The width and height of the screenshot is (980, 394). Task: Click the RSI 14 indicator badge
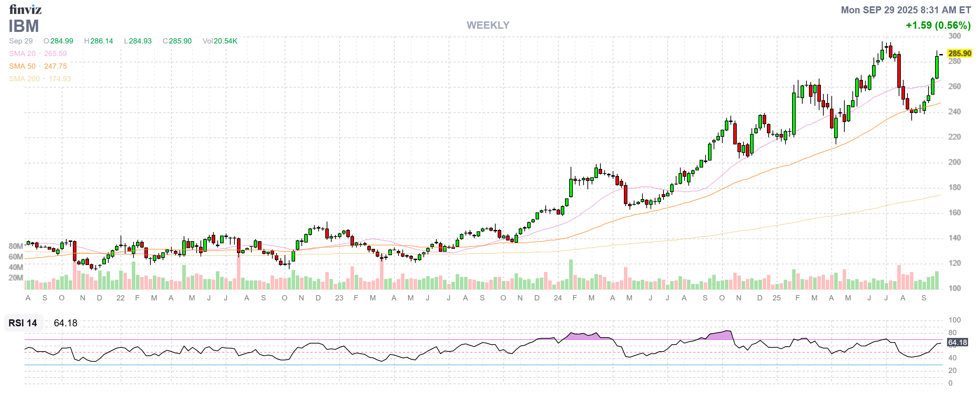(x=23, y=323)
